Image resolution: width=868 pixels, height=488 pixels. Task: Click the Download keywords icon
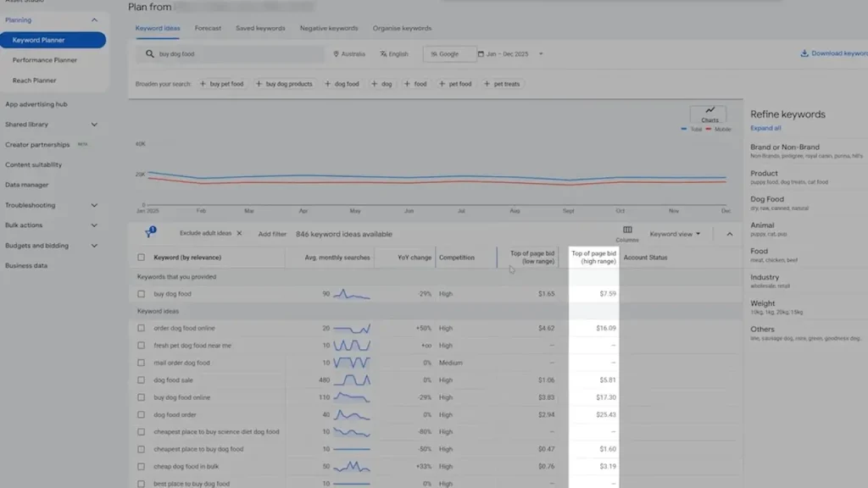[x=805, y=53]
